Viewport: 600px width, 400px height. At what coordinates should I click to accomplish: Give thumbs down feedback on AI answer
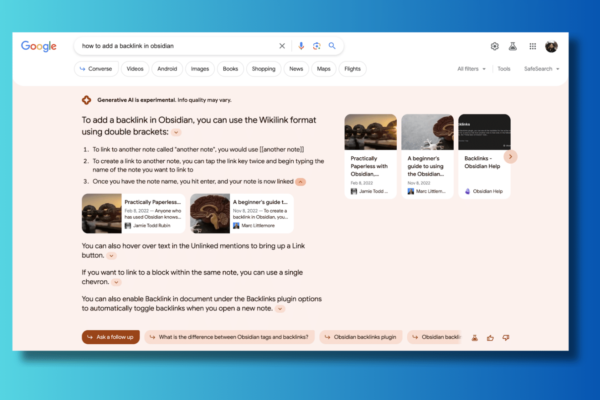[506, 338]
